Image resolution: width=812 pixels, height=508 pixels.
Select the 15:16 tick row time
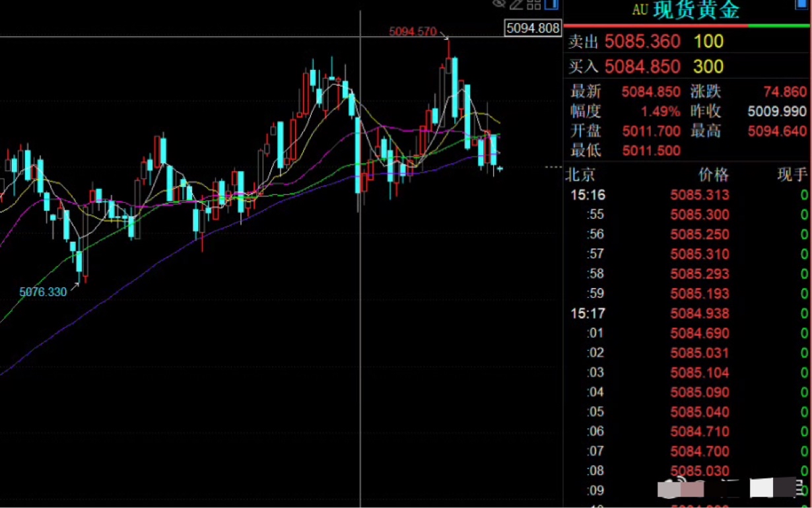coord(588,195)
